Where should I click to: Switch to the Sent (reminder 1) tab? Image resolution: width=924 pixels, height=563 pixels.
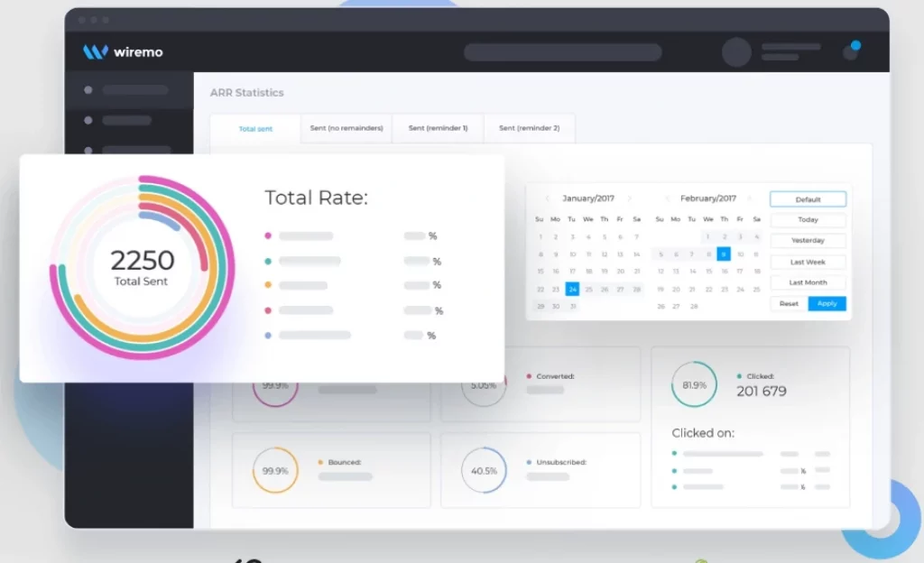[439, 128]
